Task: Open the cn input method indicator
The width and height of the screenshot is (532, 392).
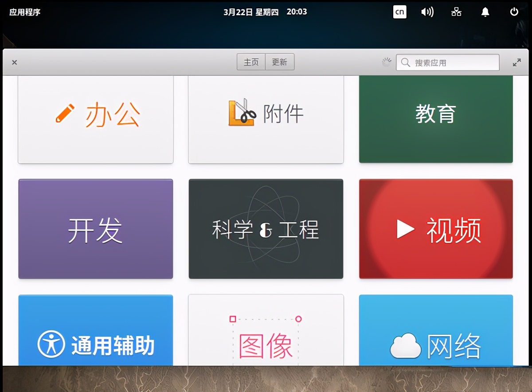Action: (399, 12)
